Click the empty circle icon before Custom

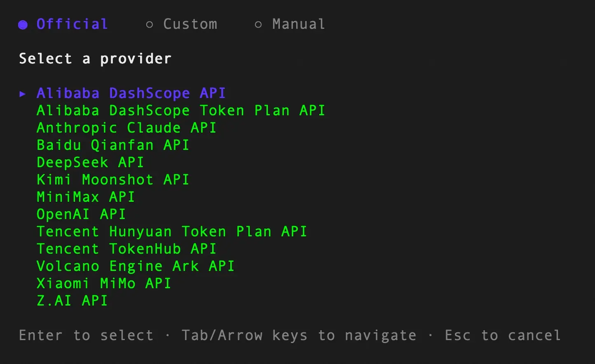(x=150, y=25)
